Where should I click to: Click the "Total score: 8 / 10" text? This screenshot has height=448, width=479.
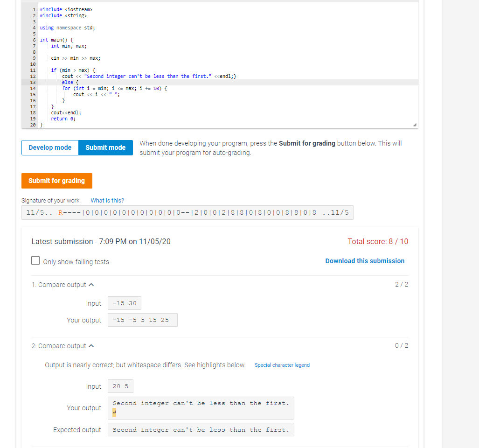click(378, 241)
